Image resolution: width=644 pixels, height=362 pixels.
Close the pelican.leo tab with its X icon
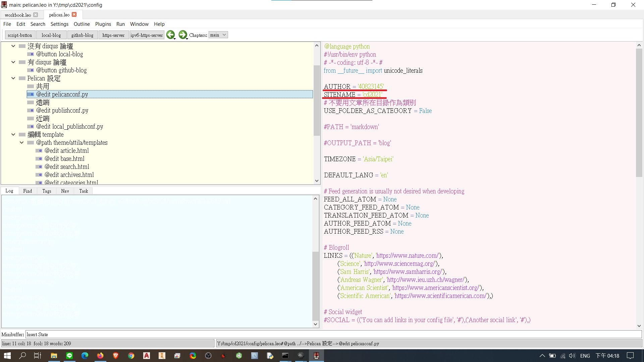(74, 14)
